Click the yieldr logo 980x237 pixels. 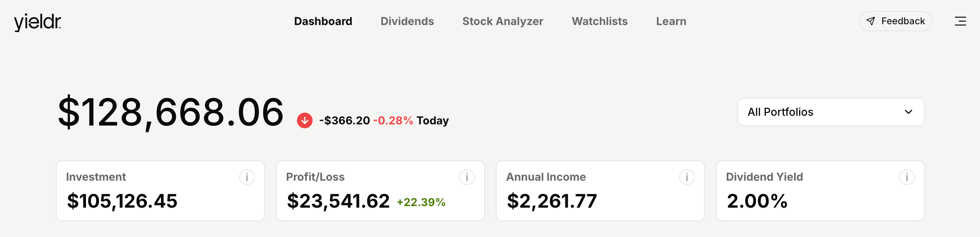tap(38, 22)
